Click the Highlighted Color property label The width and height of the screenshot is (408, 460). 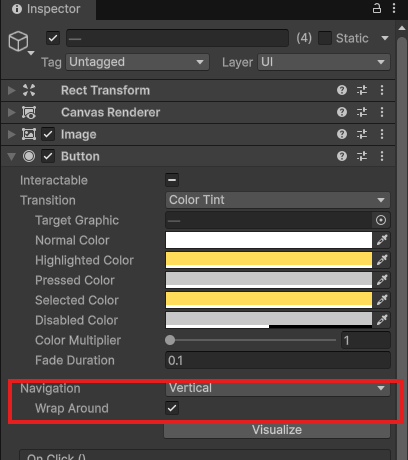tap(84, 260)
